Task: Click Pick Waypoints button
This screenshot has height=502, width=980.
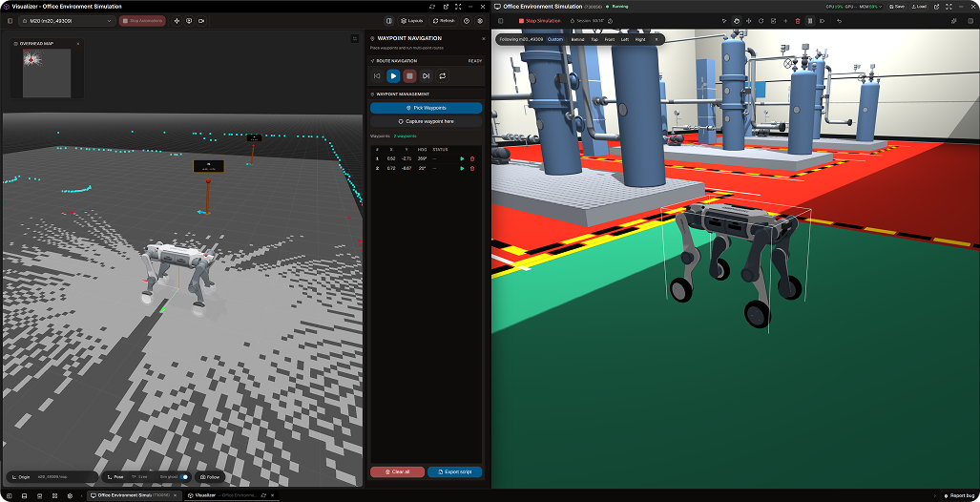Action: (x=427, y=108)
